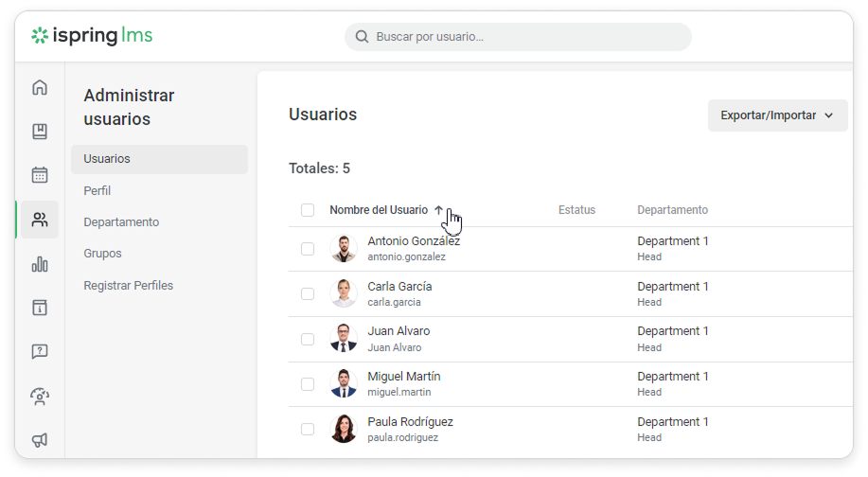Click the question mark chat icon
The height and width of the screenshot is (477, 868).
[x=40, y=351]
